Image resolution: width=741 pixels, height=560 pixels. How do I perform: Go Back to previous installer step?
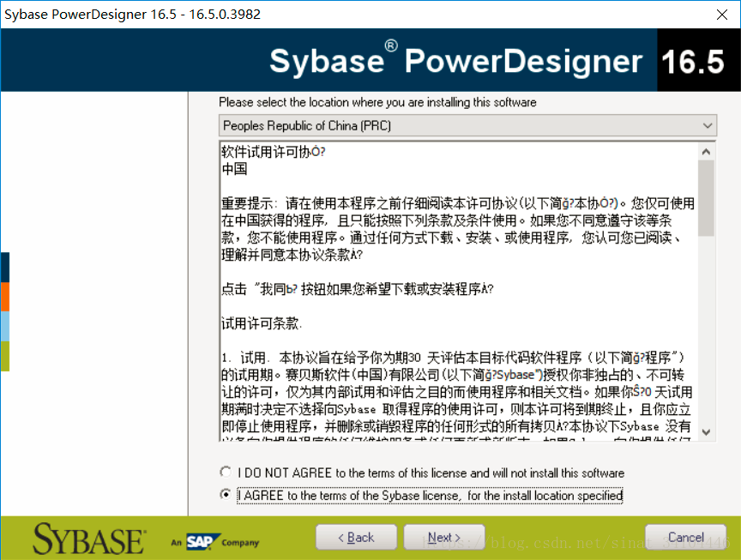pos(356,538)
